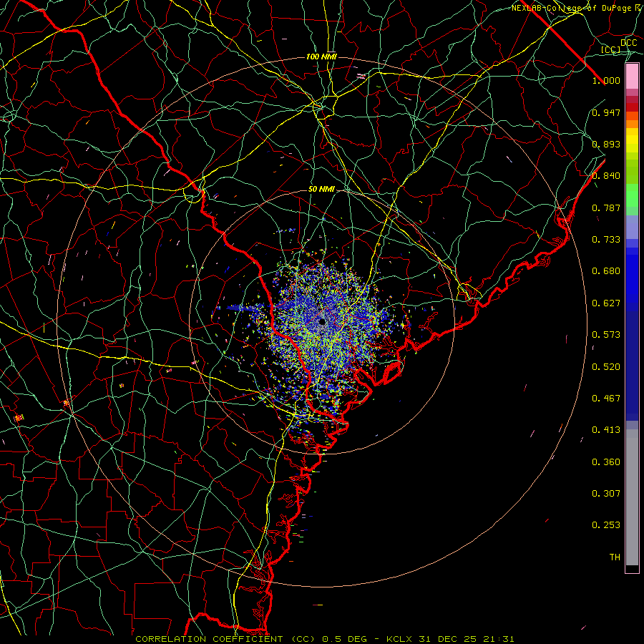Click the DCC product label above the color bar
The width and height of the screenshot is (644, 644).
628,43
